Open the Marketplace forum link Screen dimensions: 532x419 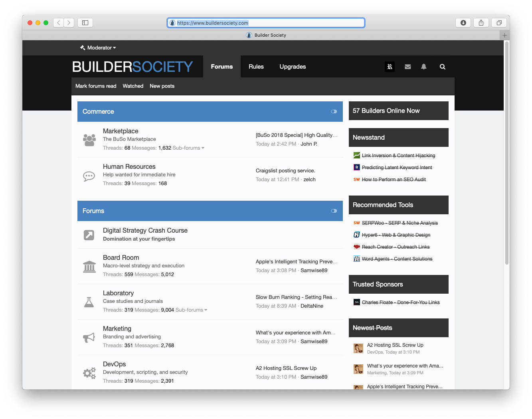pyautogui.click(x=121, y=131)
